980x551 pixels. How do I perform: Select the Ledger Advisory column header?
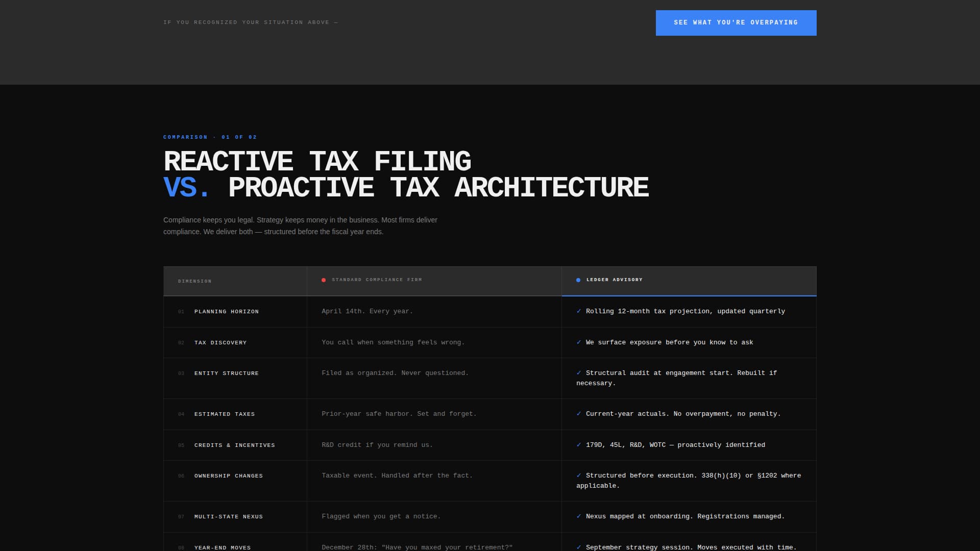pyautogui.click(x=689, y=281)
